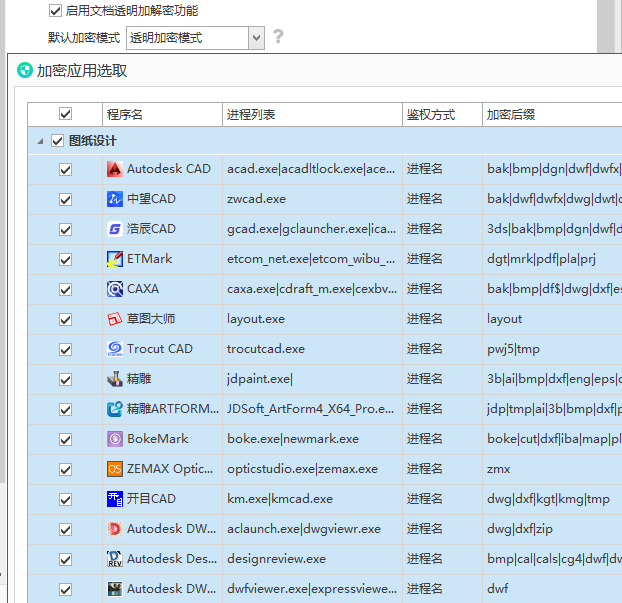Uncheck 启用文档透明加解密功能 checkbox
The height and width of the screenshot is (603, 622).
(x=56, y=11)
